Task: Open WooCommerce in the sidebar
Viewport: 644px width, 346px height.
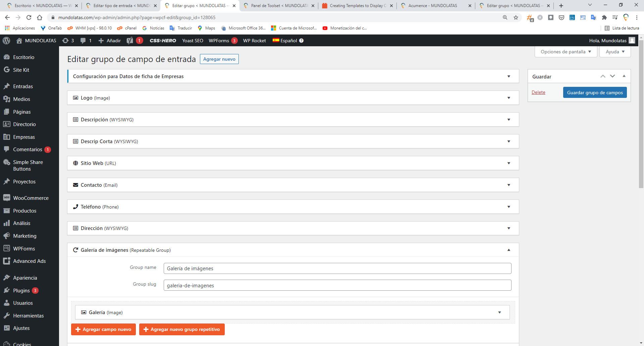Action: point(31,198)
